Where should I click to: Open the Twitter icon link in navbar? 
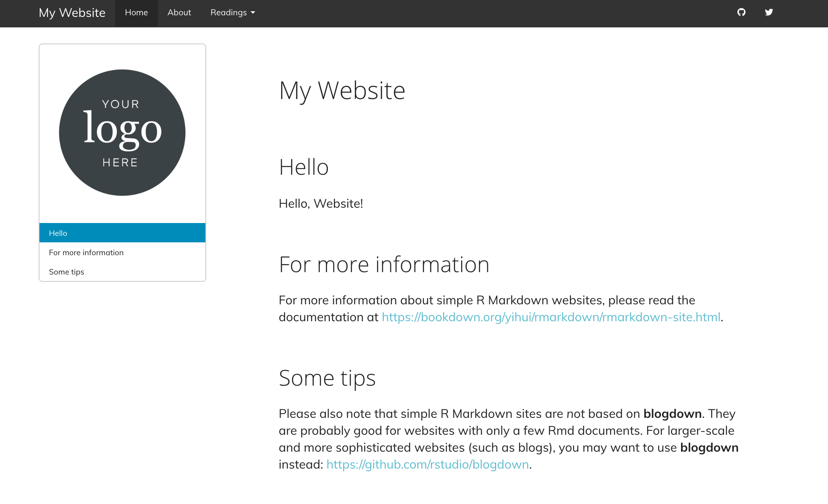769,12
